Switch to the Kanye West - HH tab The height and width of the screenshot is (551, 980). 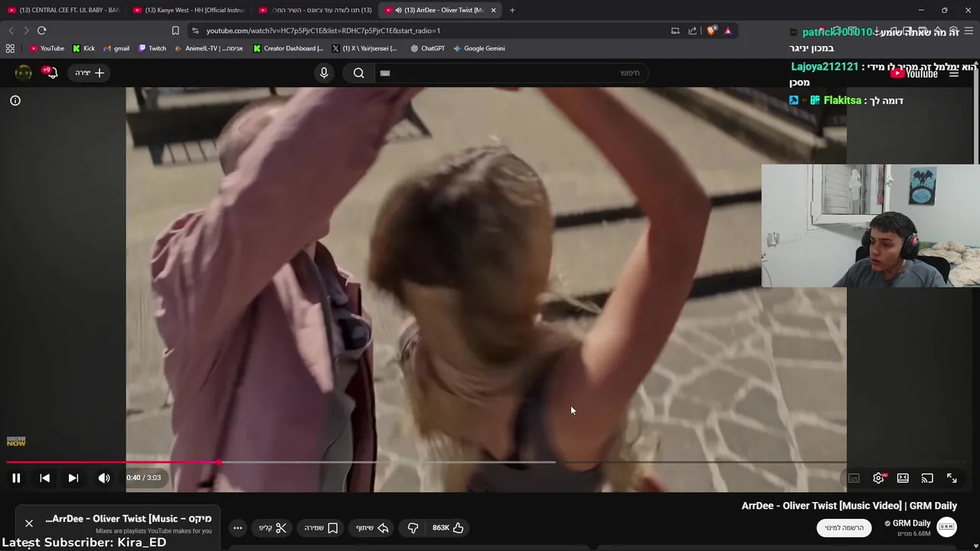(189, 10)
